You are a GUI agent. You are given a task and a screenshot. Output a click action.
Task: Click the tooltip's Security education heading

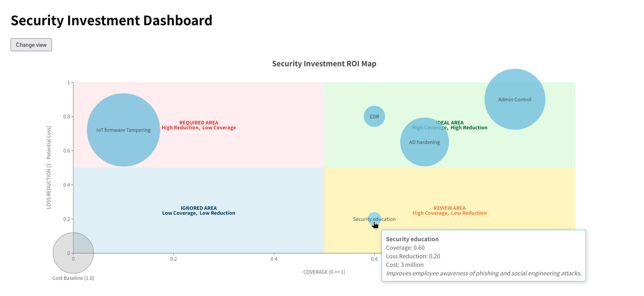[412, 239]
